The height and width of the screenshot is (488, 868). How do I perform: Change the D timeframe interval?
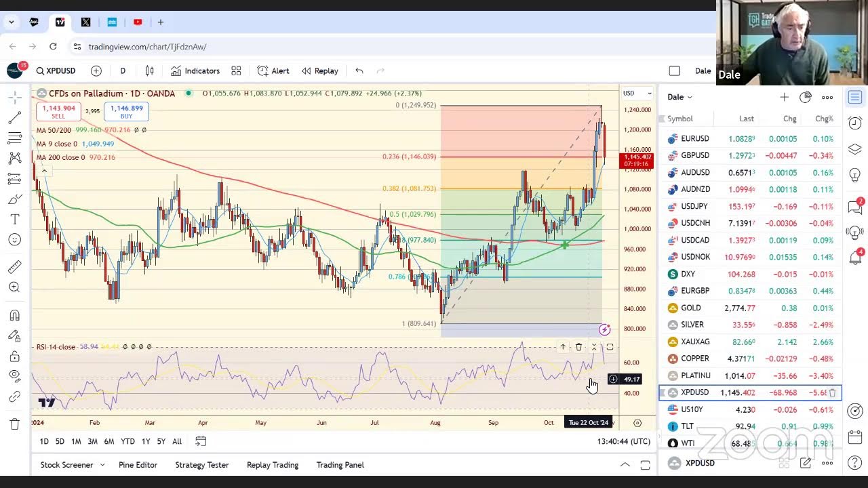point(123,70)
